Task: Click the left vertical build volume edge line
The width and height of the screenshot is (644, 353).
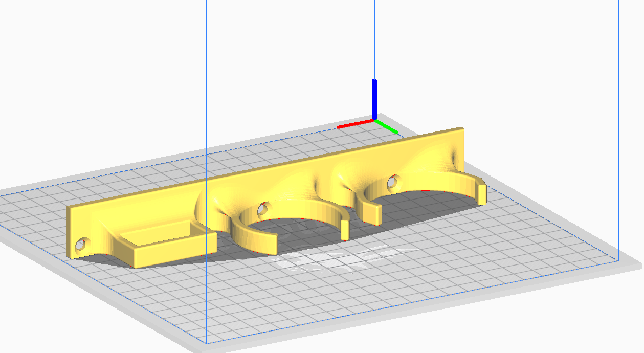Action: click(206, 77)
